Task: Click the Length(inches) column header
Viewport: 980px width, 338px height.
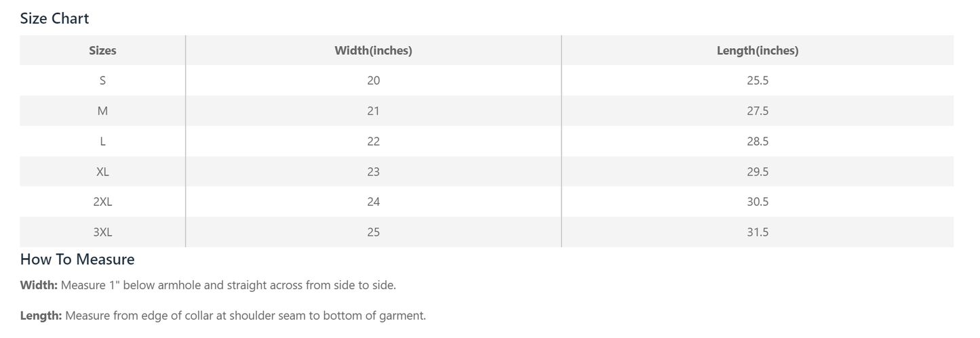Action: tap(757, 51)
